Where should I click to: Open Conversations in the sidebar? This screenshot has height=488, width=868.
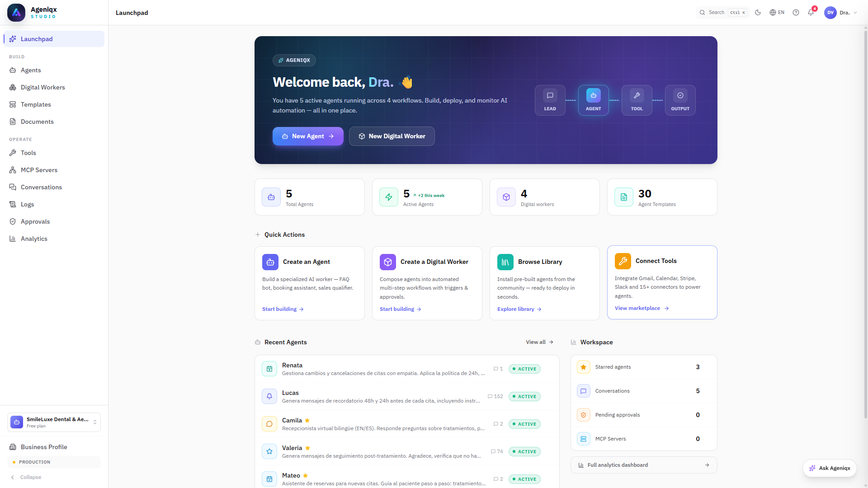(x=54, y=187)
